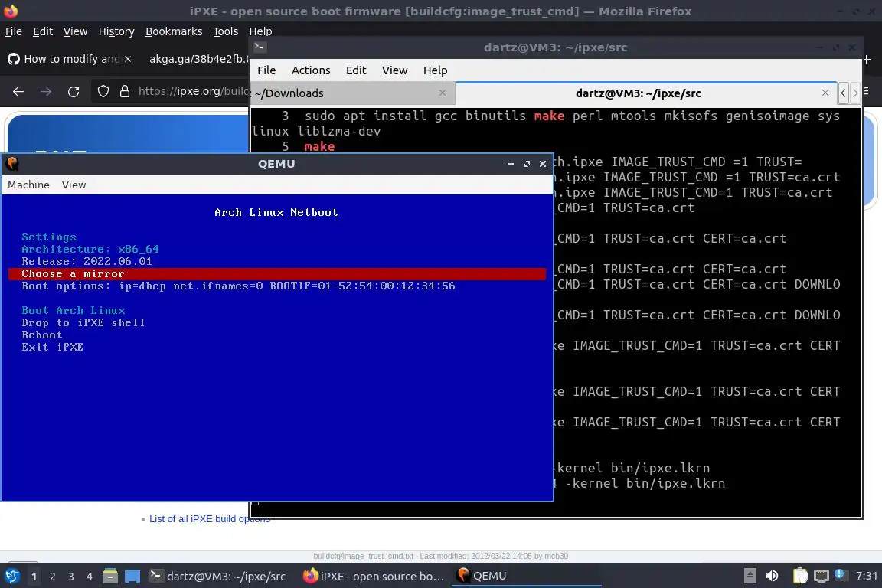Screen dimensions: 882x588
Task: Reload the page in Firefox
Action: pos(73,92)
